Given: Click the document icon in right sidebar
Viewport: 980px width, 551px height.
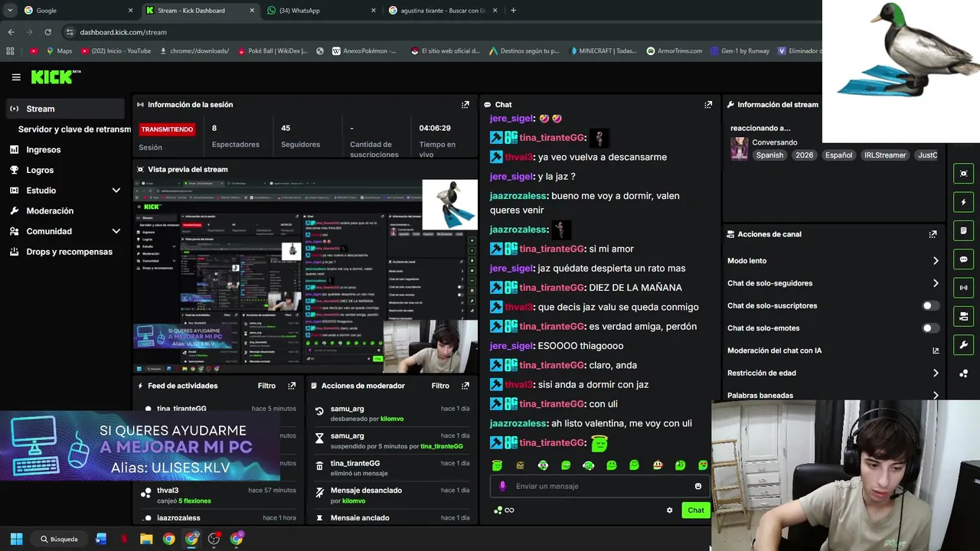Looking at the screenshot, I should click(x=964, y=230).
